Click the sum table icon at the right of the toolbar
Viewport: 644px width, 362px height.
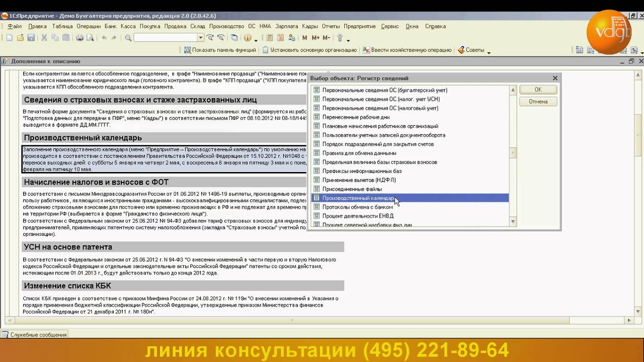579,50
